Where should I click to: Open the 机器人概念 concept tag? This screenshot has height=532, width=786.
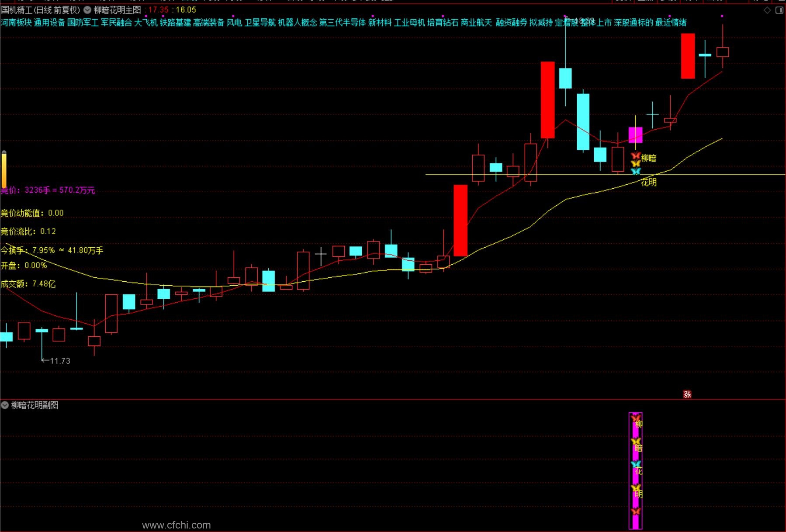click(298, 22)
